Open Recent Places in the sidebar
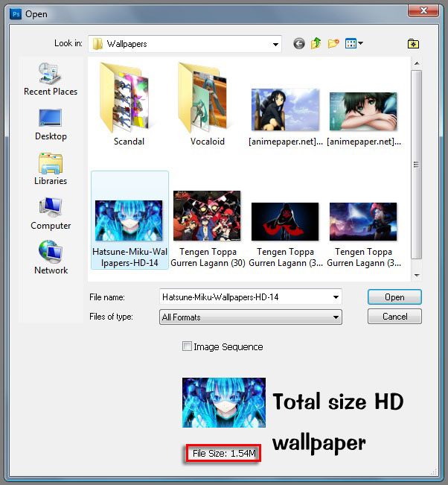This screenshot has height=485, width=448. point(51,79)
